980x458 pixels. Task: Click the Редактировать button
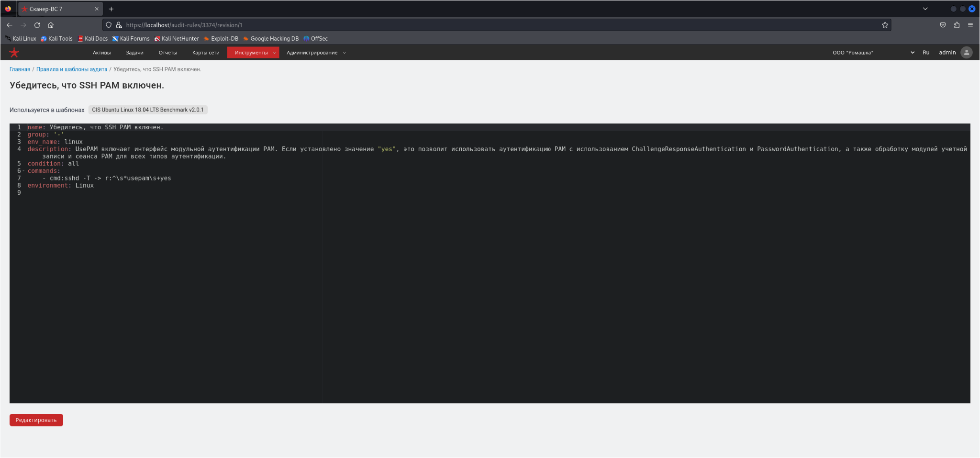pos(36,420)
